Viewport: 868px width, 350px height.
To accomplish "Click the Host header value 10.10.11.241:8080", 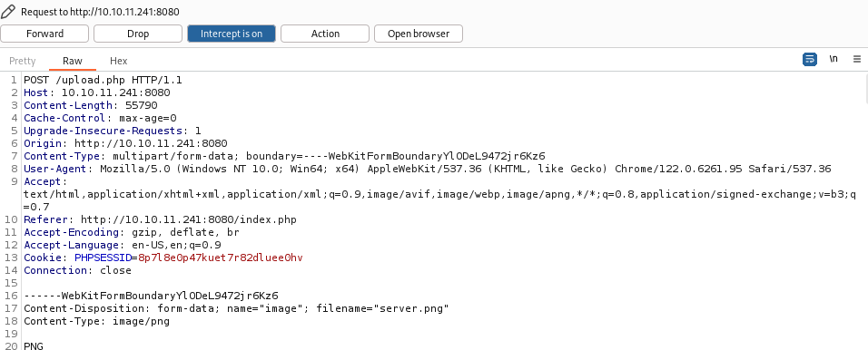I will [115, 92].
